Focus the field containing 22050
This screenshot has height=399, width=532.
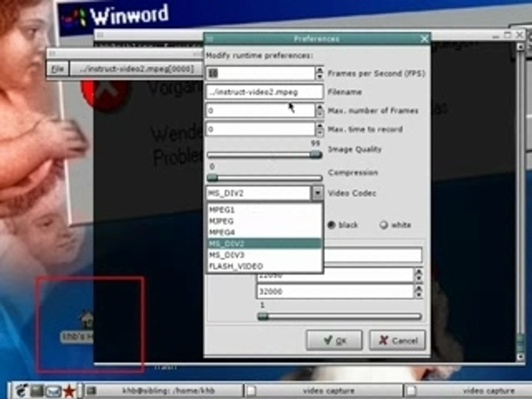pyautogui.click(x=335, y=276)
